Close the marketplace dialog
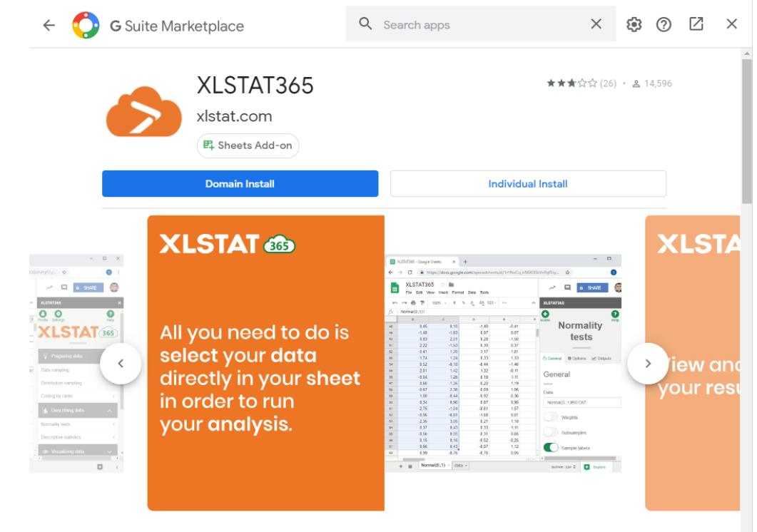This screenshot has height=532, width=757. pos(731,24)
